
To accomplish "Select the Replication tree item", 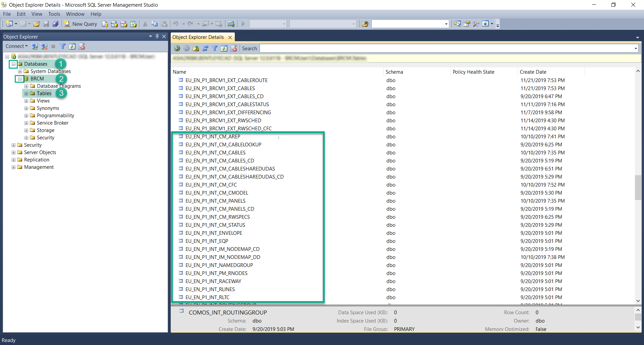I will [x=37, y=160].
